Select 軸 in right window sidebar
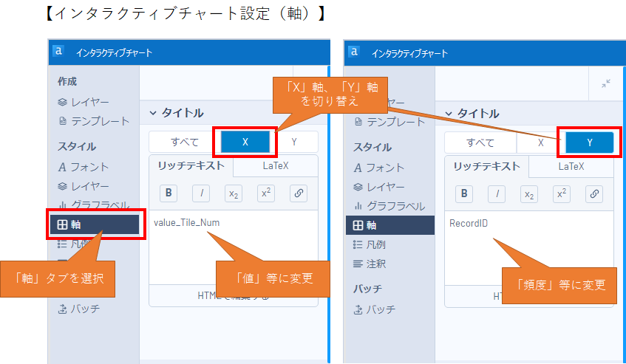626x364 pixels. (390, 225)
